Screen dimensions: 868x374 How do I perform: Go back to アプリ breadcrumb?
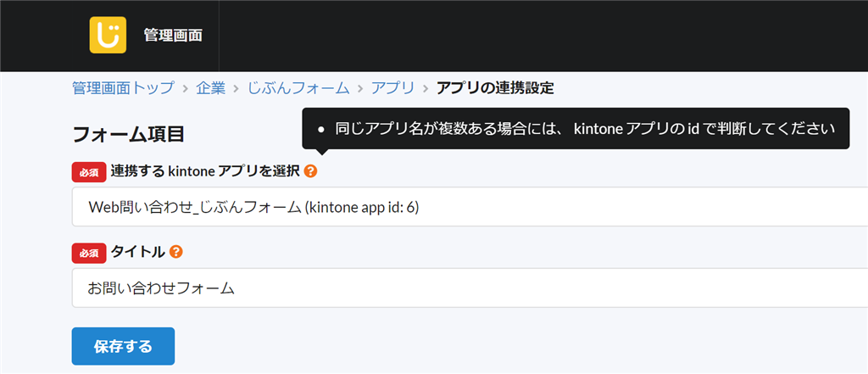393,88
